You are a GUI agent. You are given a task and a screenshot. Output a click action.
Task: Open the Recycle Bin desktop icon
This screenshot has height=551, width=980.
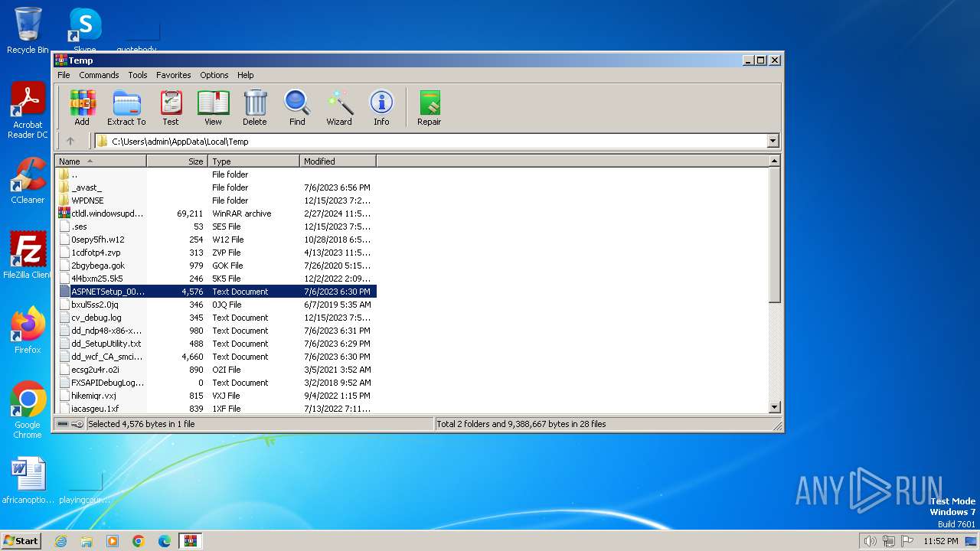[28, 31]
